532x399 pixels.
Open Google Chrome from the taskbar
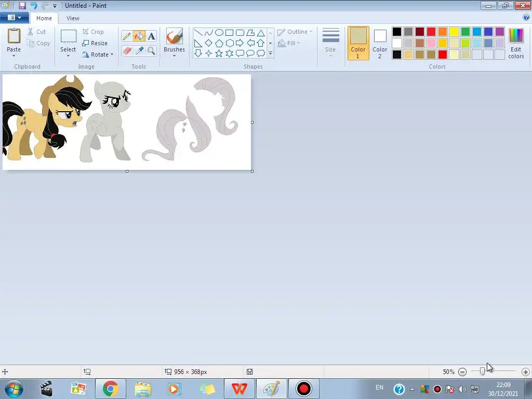(x=111, y=389)
